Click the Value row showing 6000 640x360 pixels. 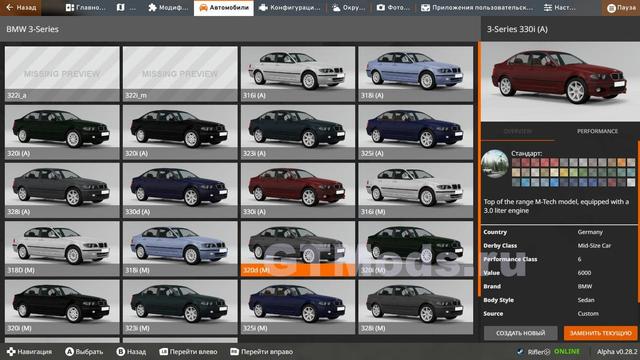coord(559,273)
